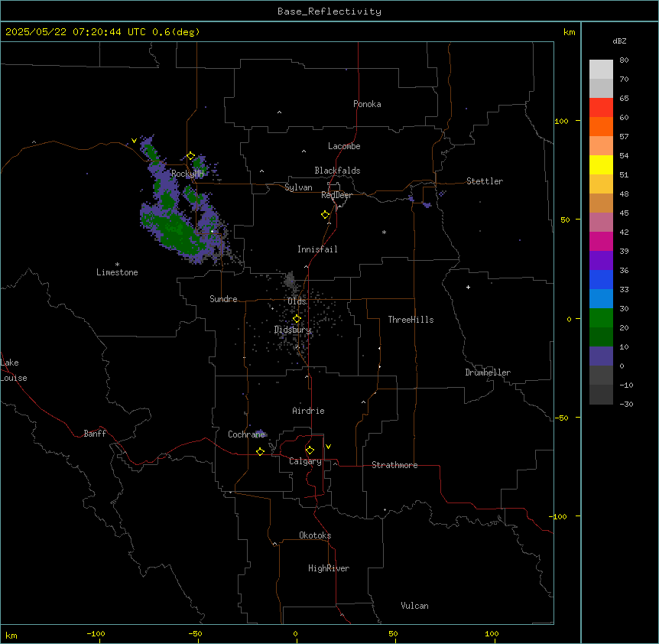
Task: Click the Lacombe map label
Action: point(344,146)
